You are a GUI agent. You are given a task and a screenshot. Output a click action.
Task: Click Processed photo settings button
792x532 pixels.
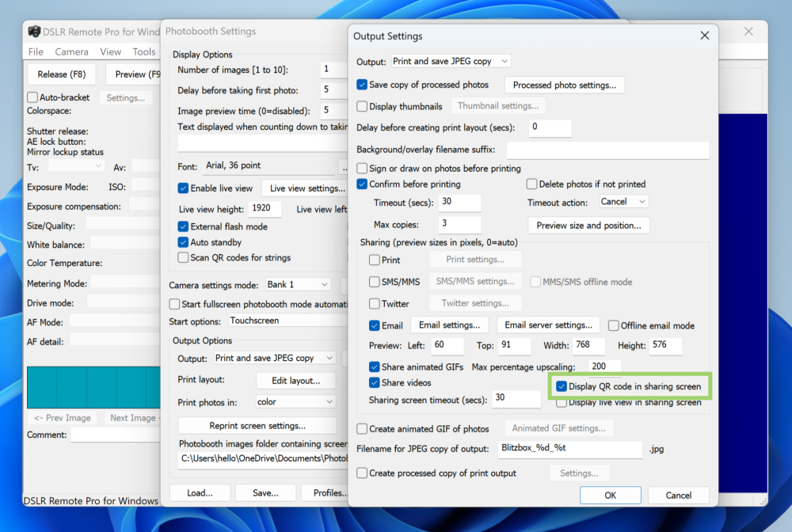565,85
